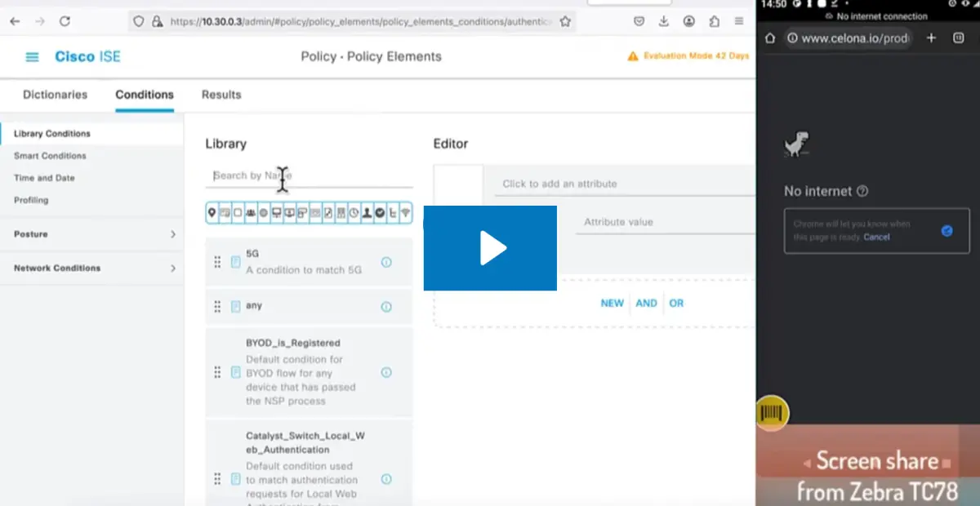Expand the Posture section
This screenshot has height=506, width=980.
(x=91, y=234)
